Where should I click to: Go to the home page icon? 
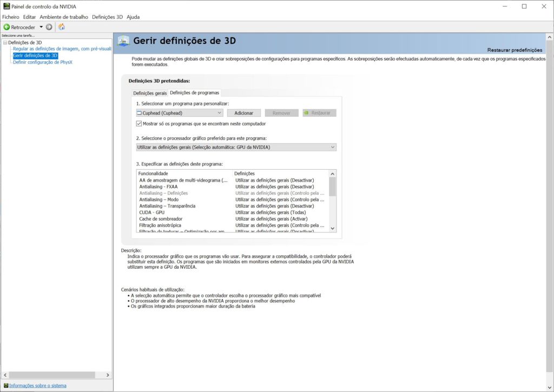(62, 27)
